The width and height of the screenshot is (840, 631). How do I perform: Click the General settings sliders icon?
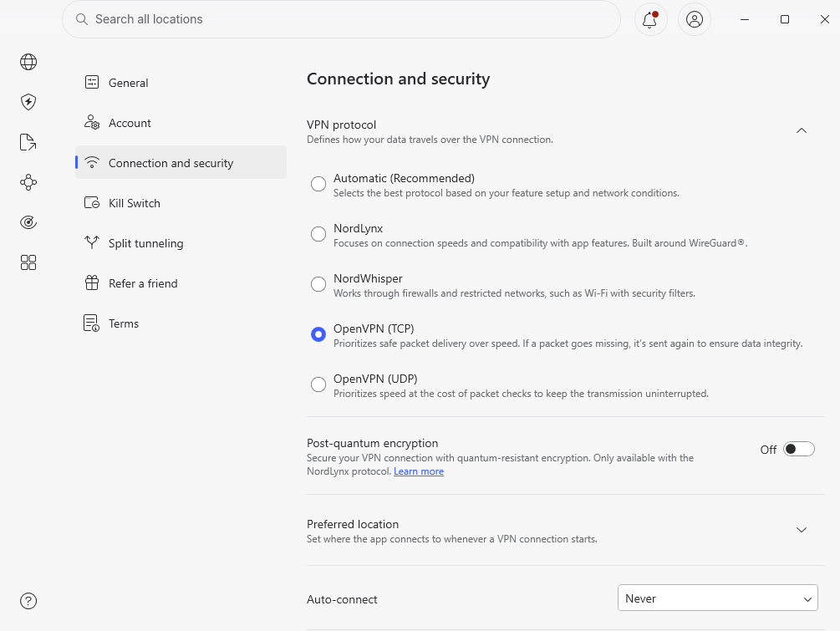tap(92, 82)
